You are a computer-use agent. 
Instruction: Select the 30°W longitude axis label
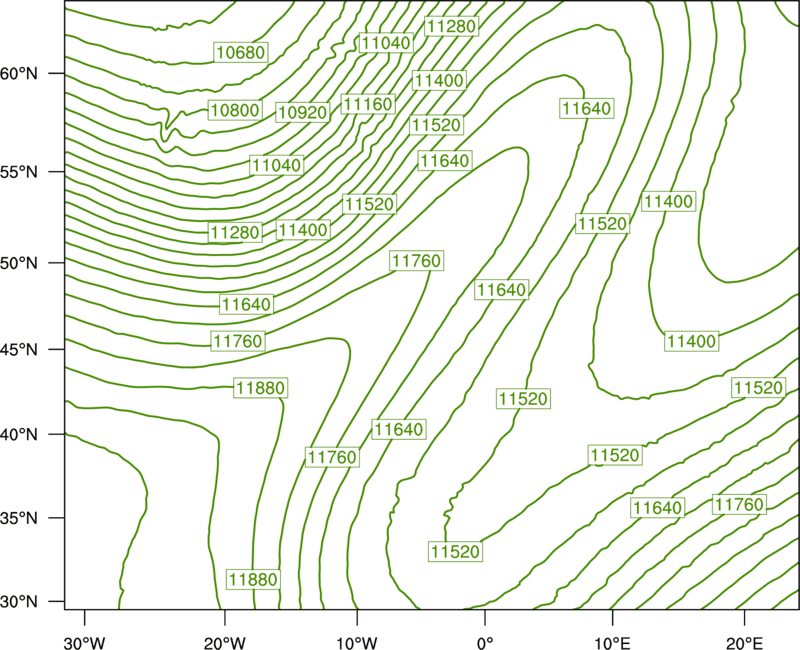click(x=84, y=643)
